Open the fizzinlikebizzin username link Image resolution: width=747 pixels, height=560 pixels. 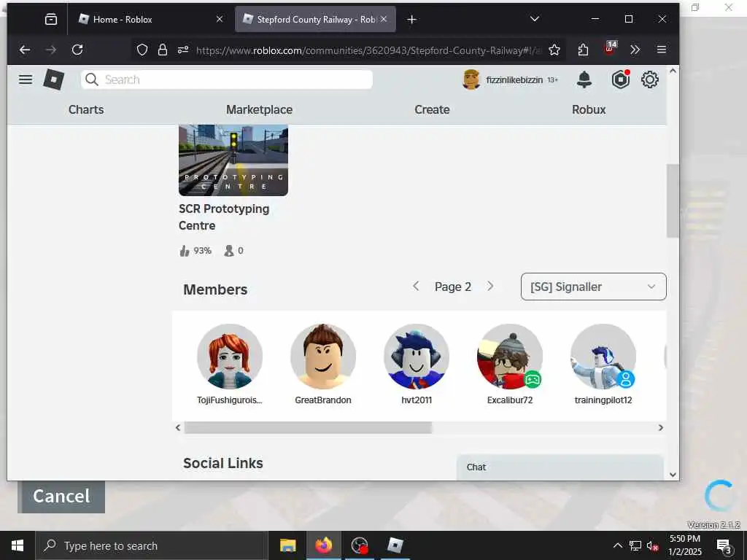click(x=514, y=80)
